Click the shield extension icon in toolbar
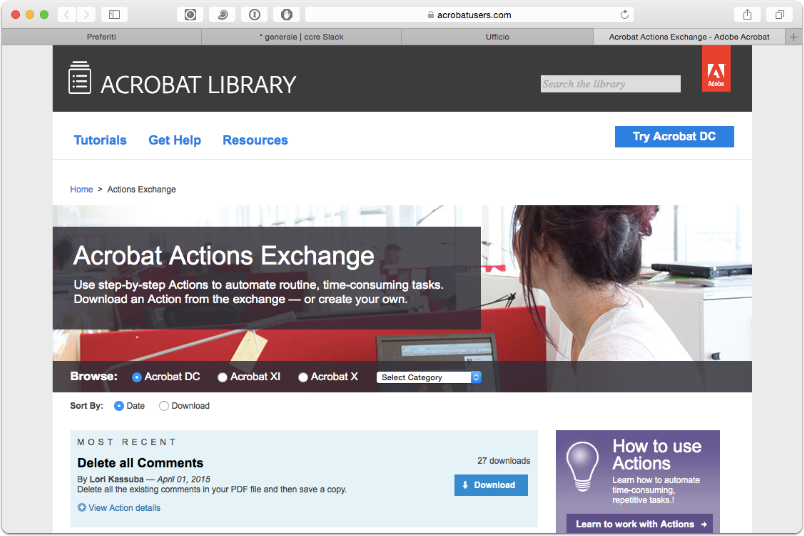804x536 pixels. tap(287, 15)
